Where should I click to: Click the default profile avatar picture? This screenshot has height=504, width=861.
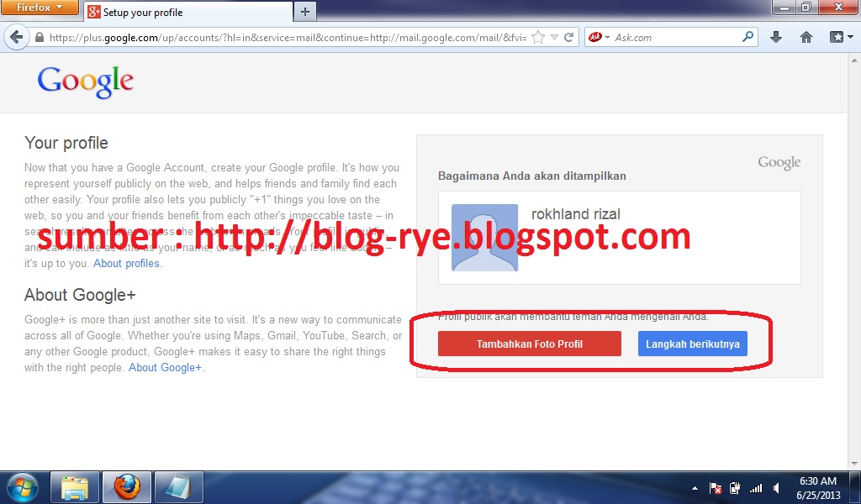(x=485, y=238)
